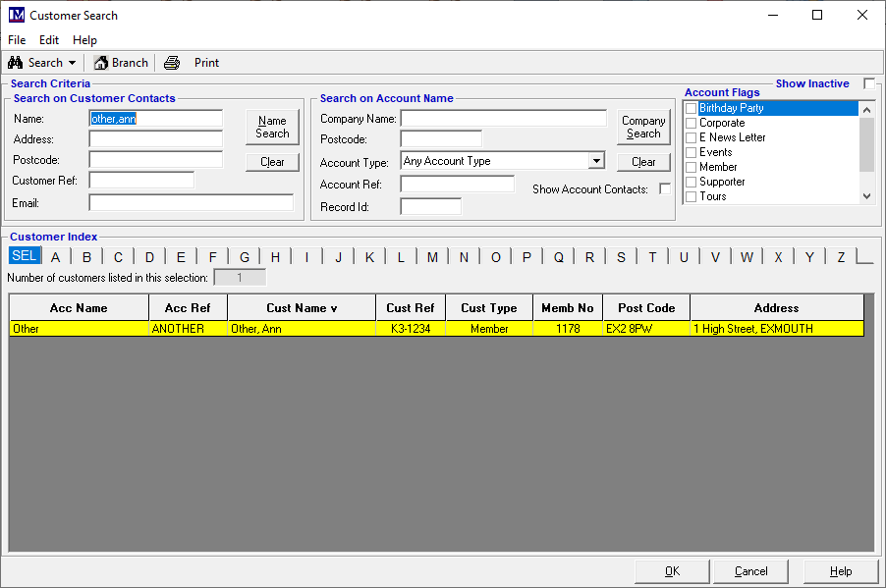Sort by the Post Code column header
This screenshot has width=886, height=588.
click(x=646, y=308)
